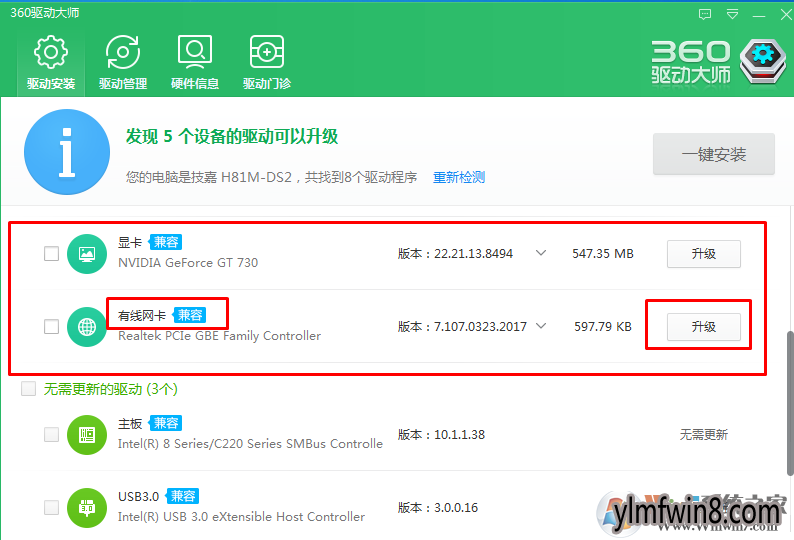
Task: Close the 360驱动大师 window
Action: 786,15
